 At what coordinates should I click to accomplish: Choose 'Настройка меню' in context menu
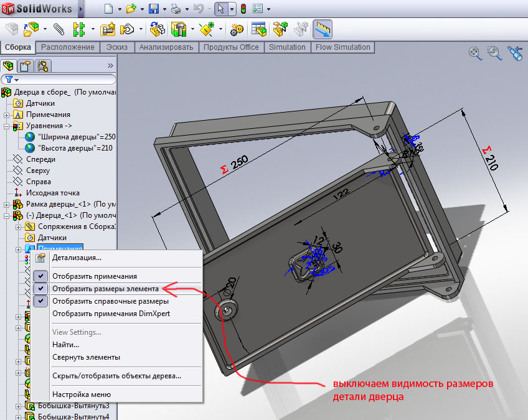coord(81,394)
